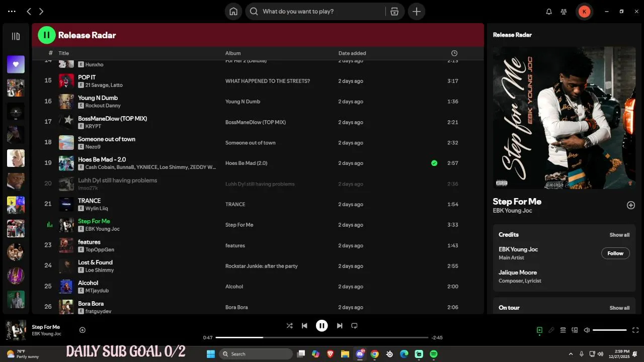Sort by the Date added column header

[352, 53]
